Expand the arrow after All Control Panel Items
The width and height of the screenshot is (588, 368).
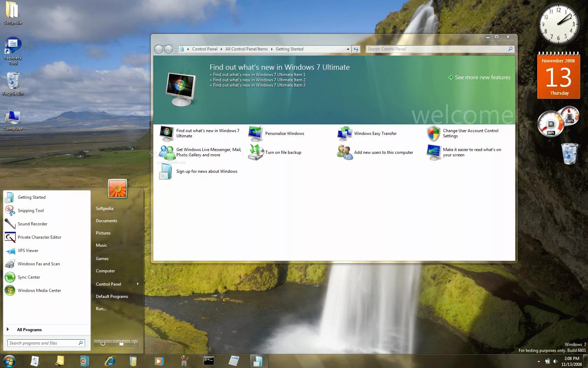272,49
